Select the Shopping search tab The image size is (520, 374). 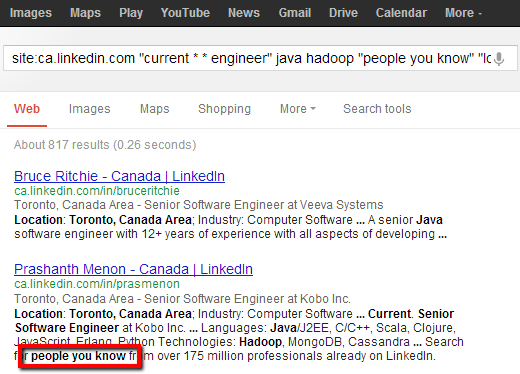[x=224, y=109]
